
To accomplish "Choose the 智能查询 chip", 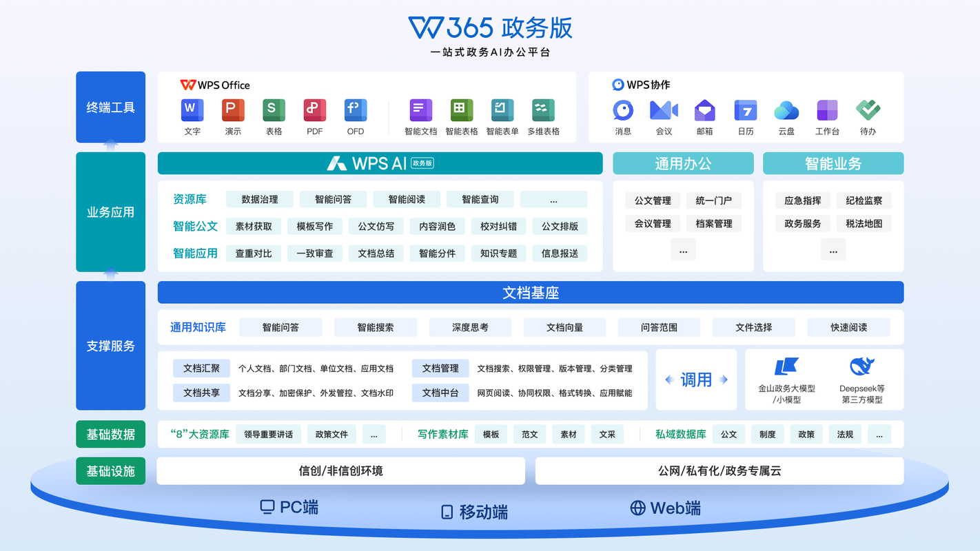I will [480, 200].
